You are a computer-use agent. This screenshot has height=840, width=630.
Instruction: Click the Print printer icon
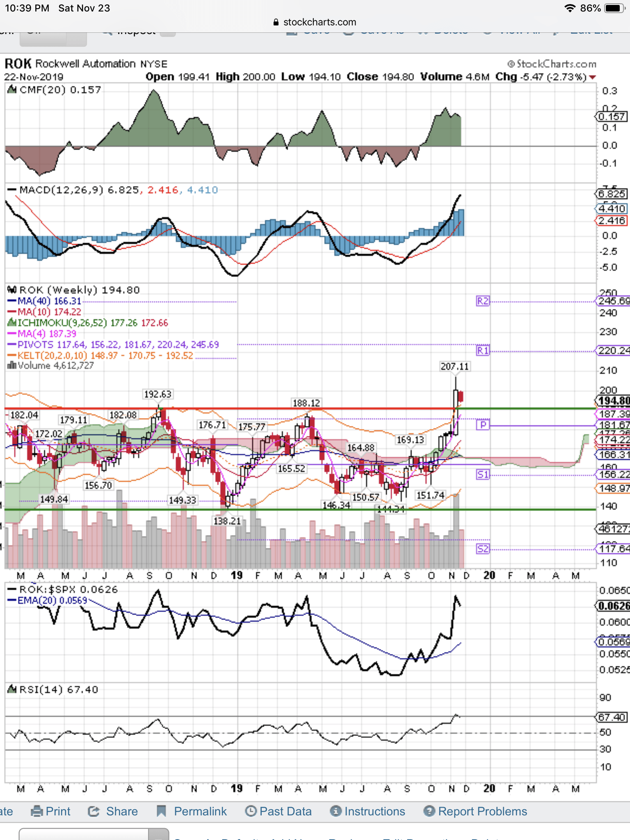coord(37,811)
